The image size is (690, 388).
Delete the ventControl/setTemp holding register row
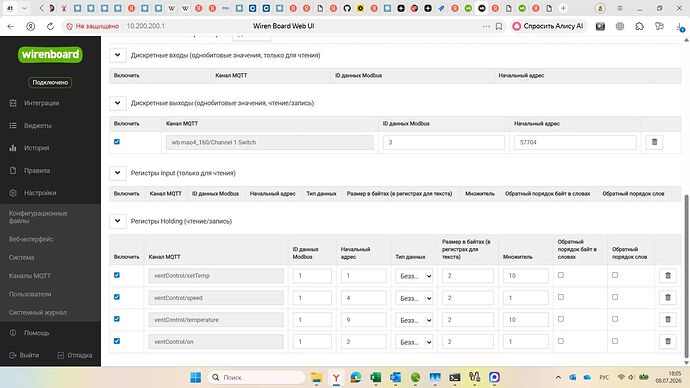(668, 275)
